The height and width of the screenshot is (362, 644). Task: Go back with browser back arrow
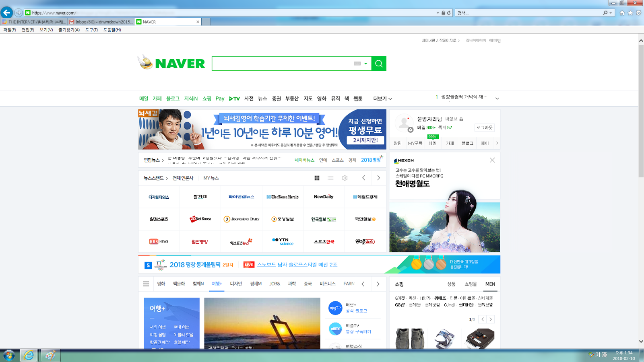click(x=7, y=12)
